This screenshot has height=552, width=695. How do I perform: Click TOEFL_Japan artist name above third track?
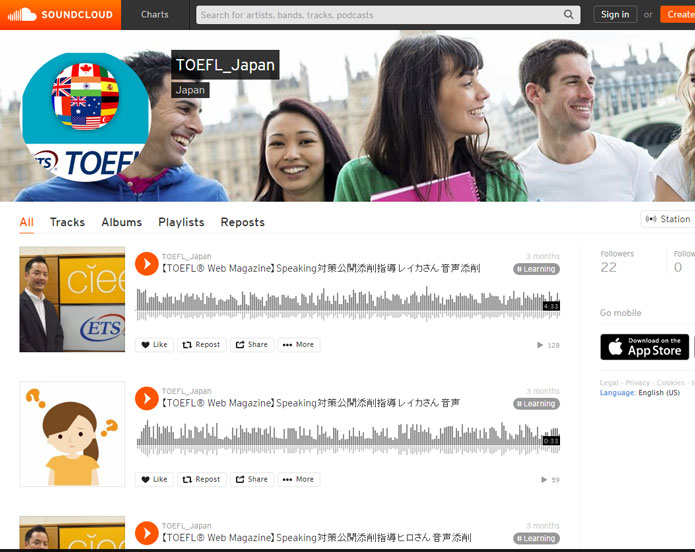click(x=187, y=526)
